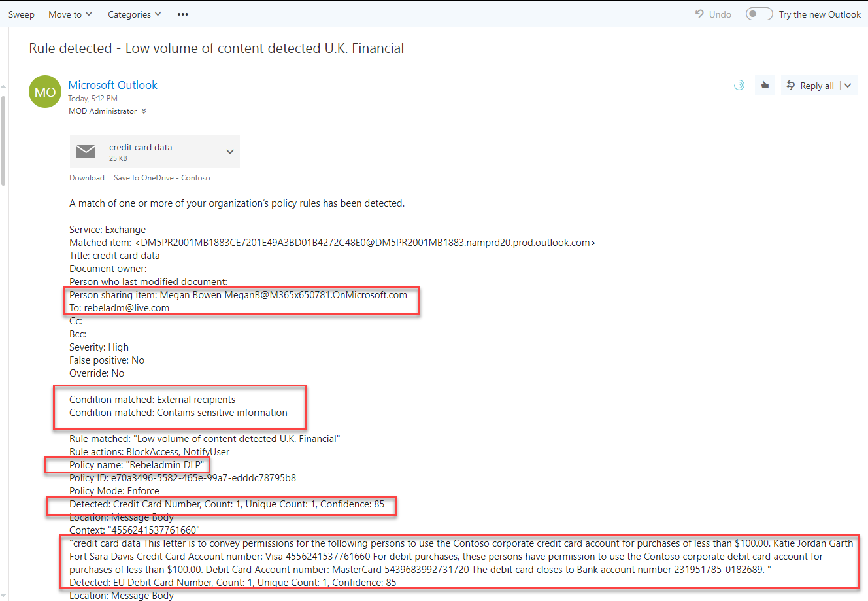
Task: Click the vertical scrollbar at left edge
Action: click(3, 141)
